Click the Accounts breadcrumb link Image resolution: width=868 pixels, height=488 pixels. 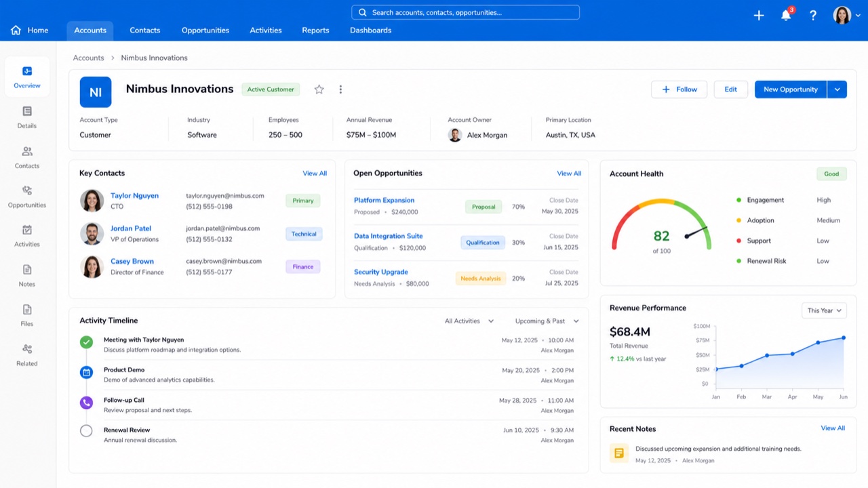pyautogui.click(x=89, y=58)
